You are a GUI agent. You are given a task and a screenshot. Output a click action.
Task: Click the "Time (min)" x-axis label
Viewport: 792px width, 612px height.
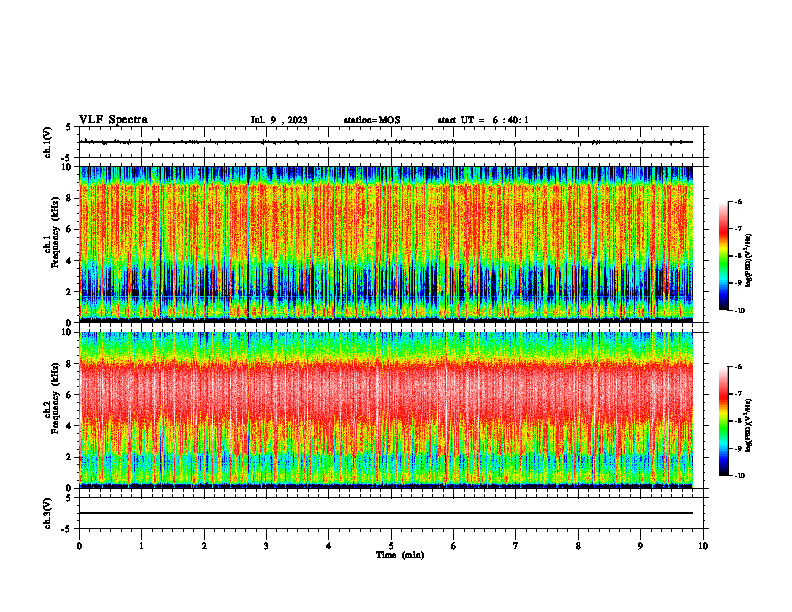coord(400,555)
